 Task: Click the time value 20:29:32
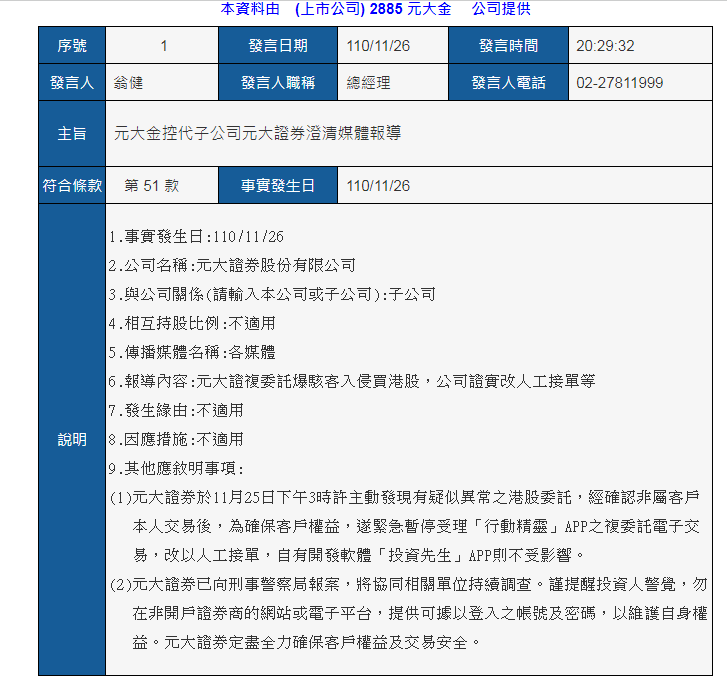[605, 45]
